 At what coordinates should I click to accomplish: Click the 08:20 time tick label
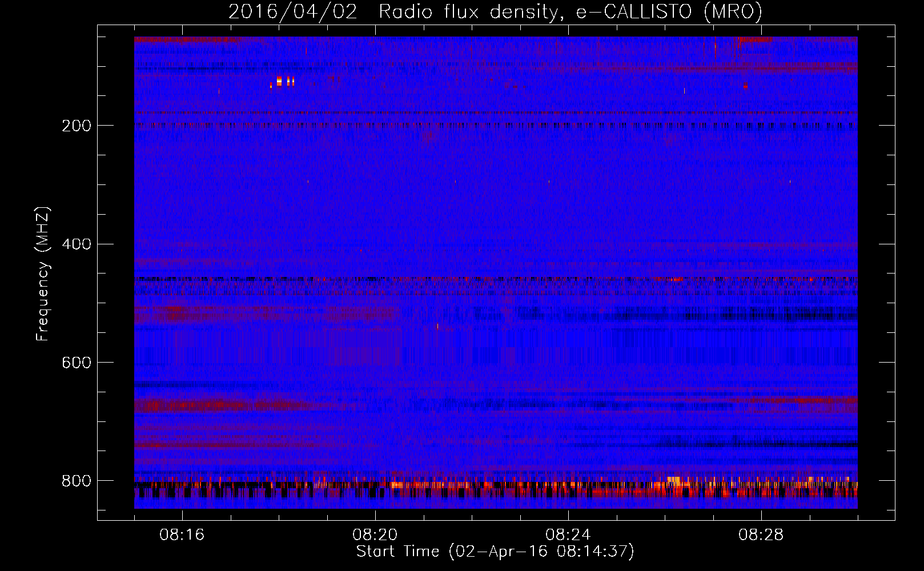[x=375, y=535]
